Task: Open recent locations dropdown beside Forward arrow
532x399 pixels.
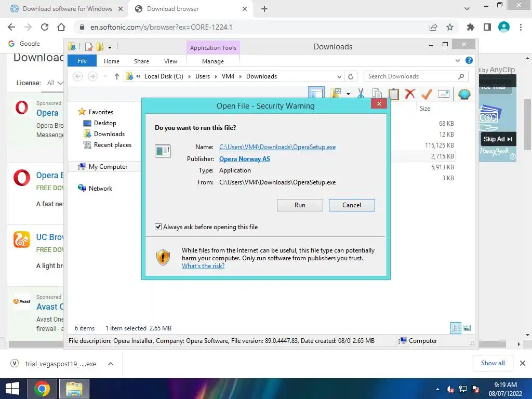Action: [x=105, y=76]
